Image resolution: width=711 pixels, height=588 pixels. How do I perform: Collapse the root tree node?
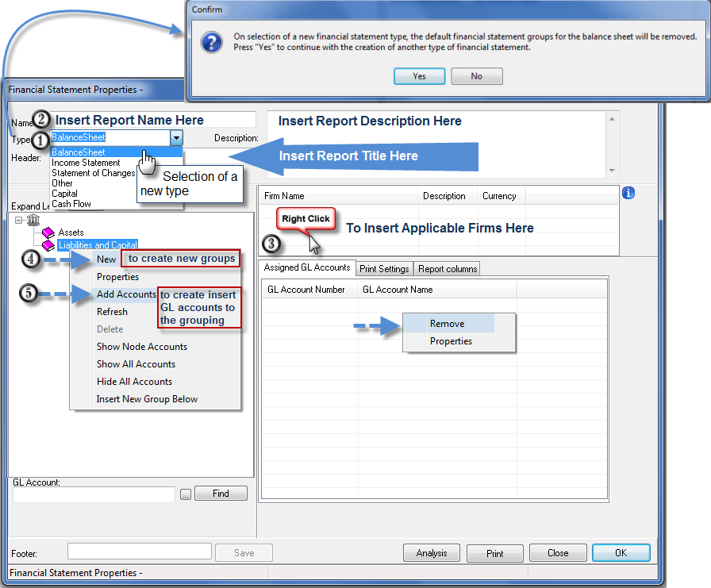[18, 221]
